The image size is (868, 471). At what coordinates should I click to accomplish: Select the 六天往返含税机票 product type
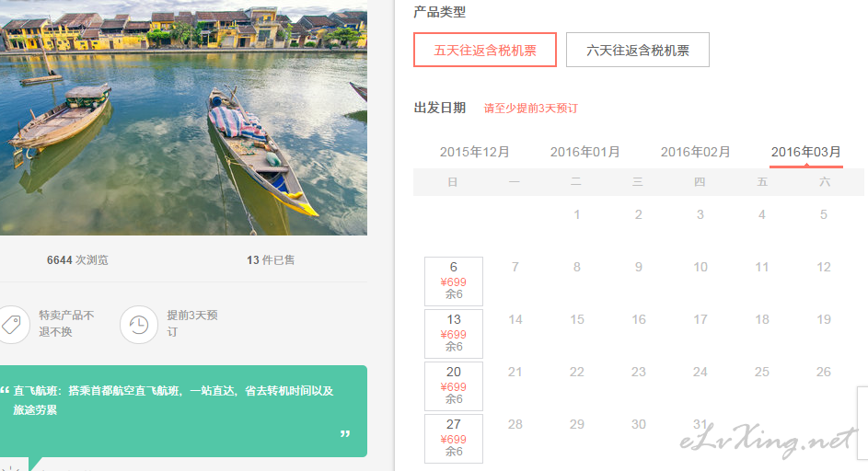[x=638, y=50]
